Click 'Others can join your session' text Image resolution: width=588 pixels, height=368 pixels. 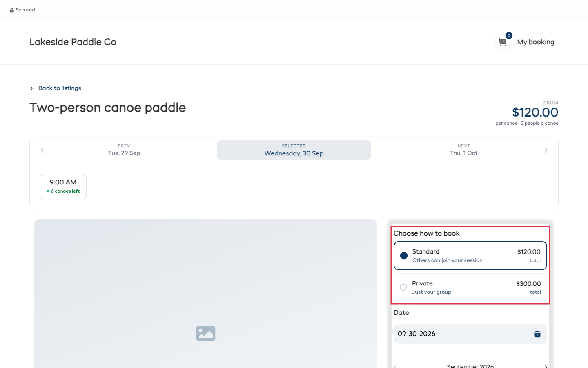point(448,260)
